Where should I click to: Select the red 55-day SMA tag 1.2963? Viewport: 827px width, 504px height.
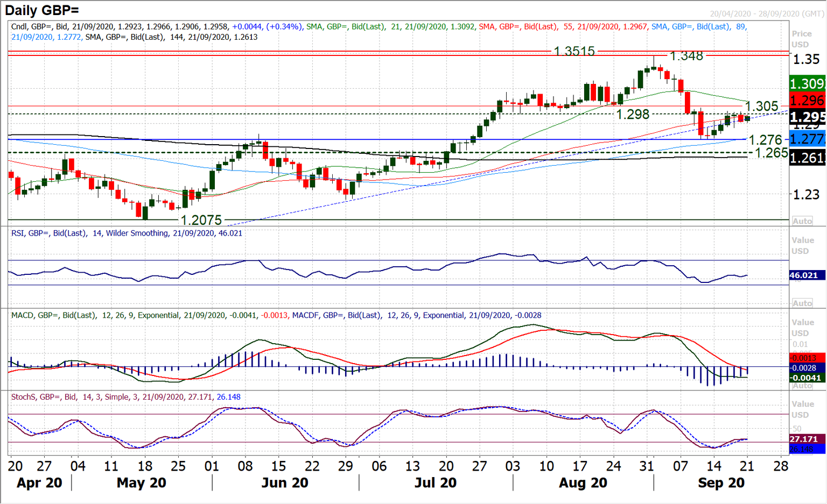pyautogui.click(x=804, y=100)
